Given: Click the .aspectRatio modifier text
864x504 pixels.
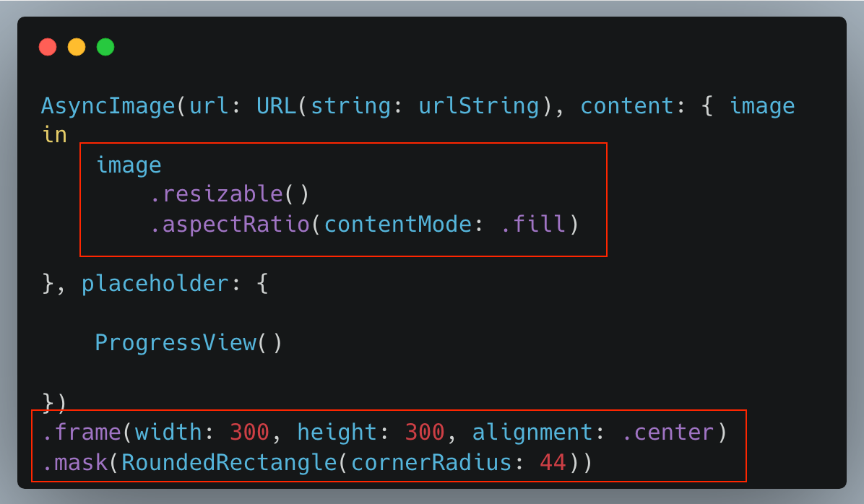Looking at the screenshot, I should 230,224.
